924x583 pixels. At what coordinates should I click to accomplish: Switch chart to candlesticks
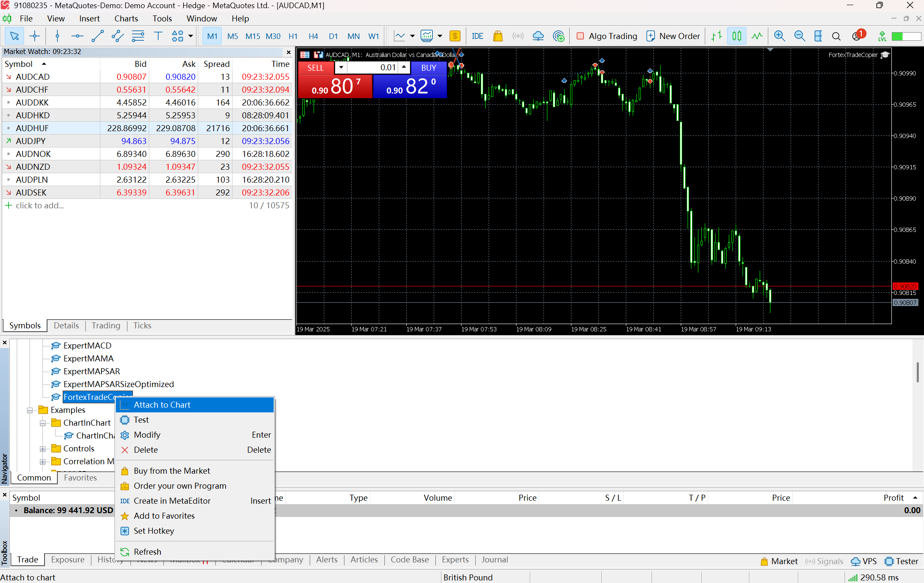click(737, 36)
